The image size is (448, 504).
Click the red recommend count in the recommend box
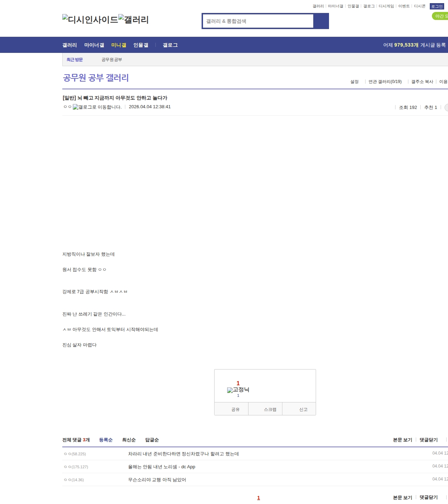(x=238, y=383)
